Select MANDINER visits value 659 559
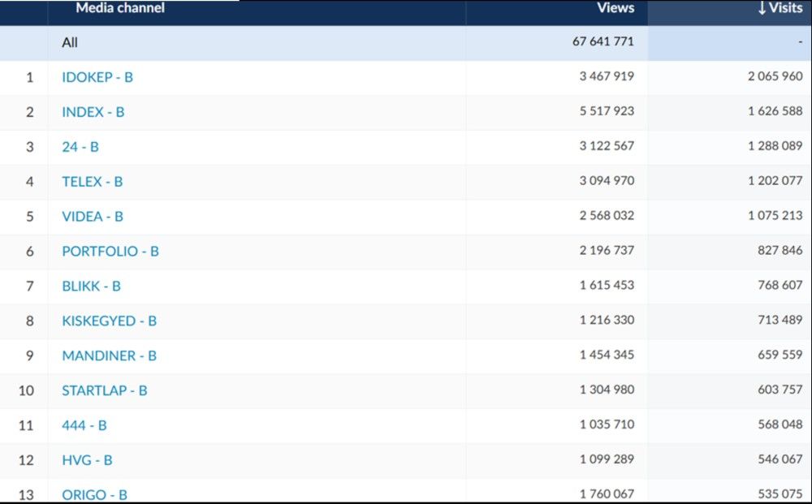The image size is (812, 504). pyautogui.click(x=780, y=355)
